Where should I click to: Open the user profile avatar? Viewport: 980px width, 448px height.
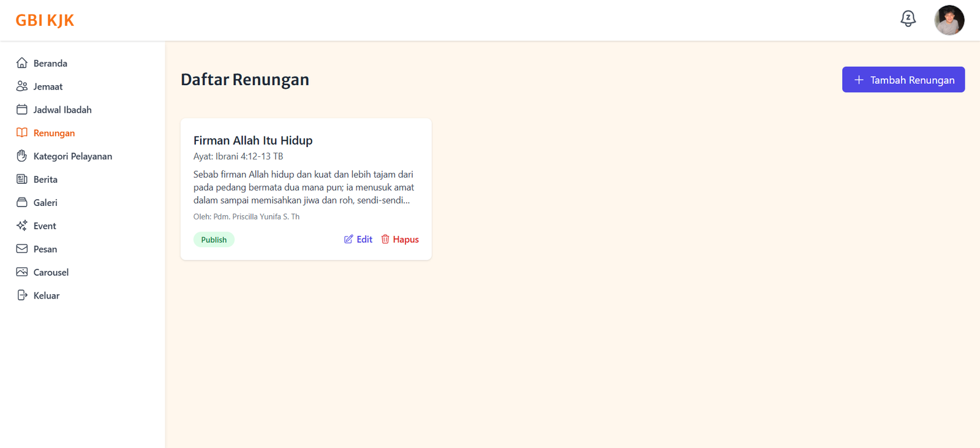(x=949, y=20)
